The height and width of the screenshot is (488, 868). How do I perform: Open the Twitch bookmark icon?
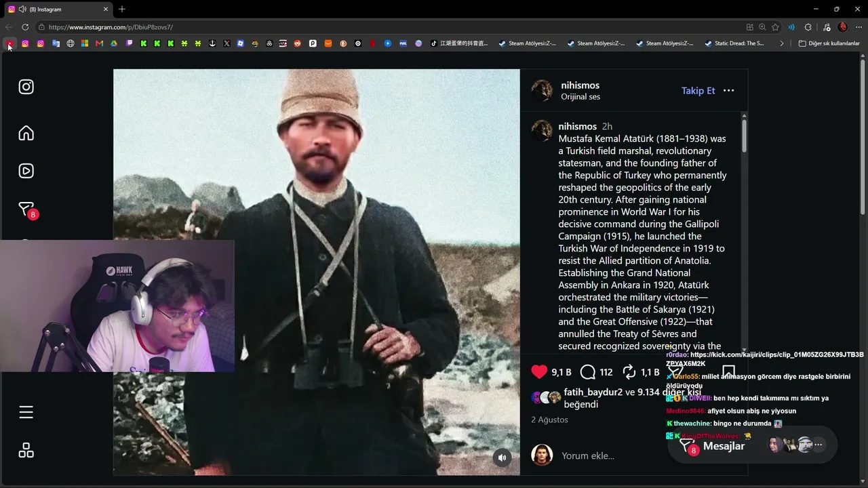point(130,43)
